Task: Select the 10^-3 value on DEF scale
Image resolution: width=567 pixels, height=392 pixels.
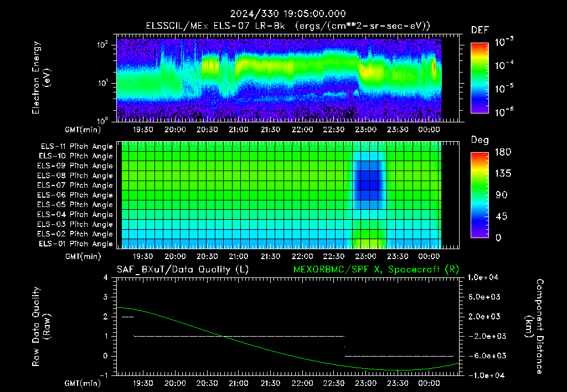Action: (x=504, y=42)
